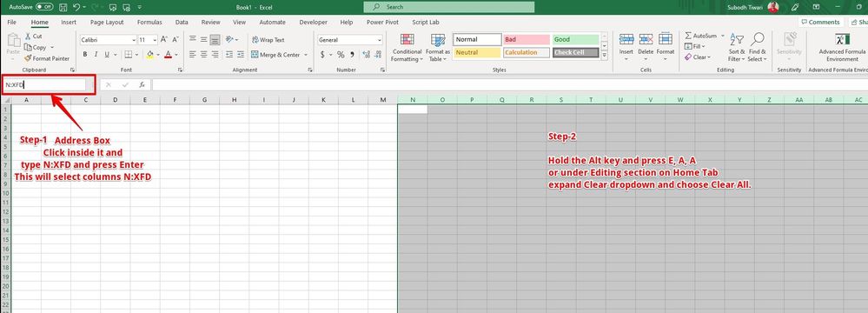Click the Save icon in title bar

tap(63, 7)
